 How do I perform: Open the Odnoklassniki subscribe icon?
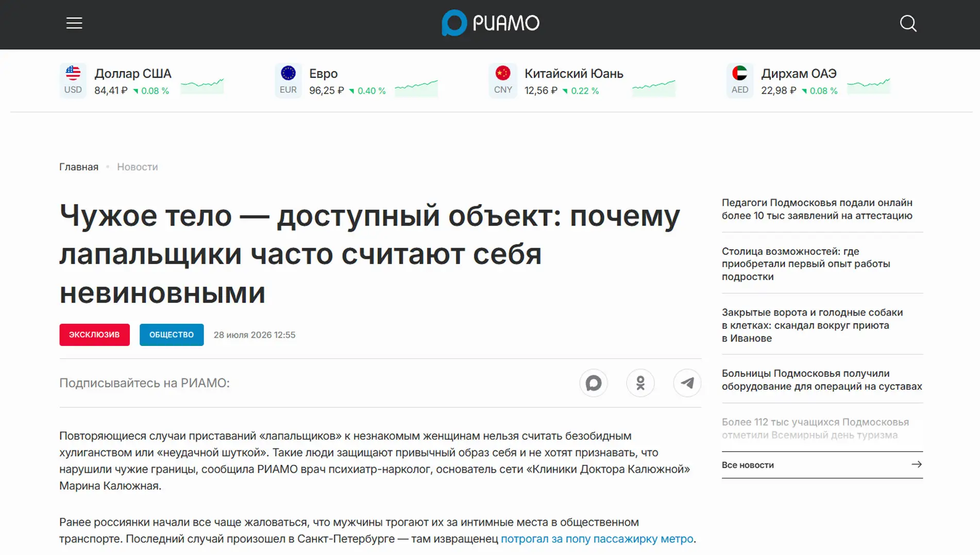click(x=640, y=383)
